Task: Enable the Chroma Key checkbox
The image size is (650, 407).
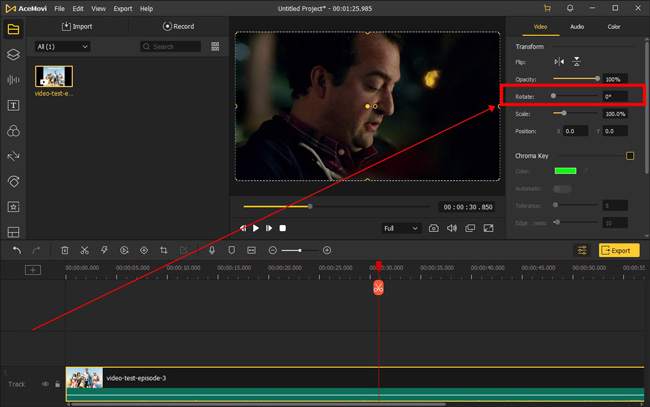Action: [630, 156]
